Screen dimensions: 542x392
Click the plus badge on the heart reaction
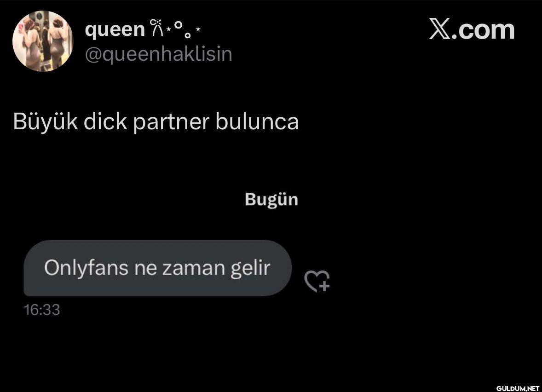click(x=324, y=286)
